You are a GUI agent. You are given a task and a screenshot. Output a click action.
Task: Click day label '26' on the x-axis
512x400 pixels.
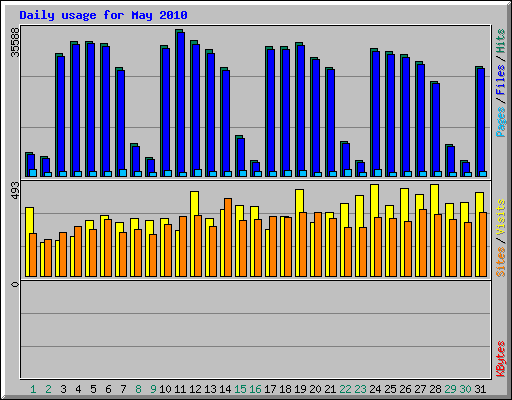tap(405, 389)
